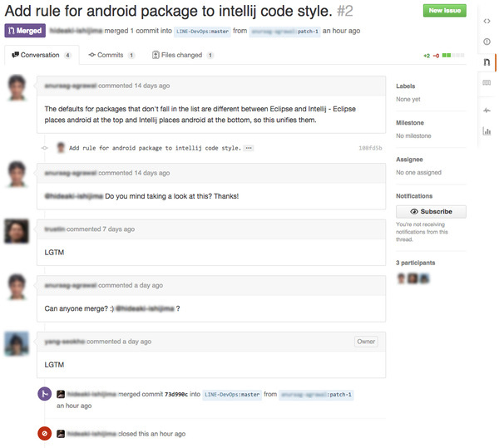
Task: Select the Conversation tab
Action: [42, 55]
